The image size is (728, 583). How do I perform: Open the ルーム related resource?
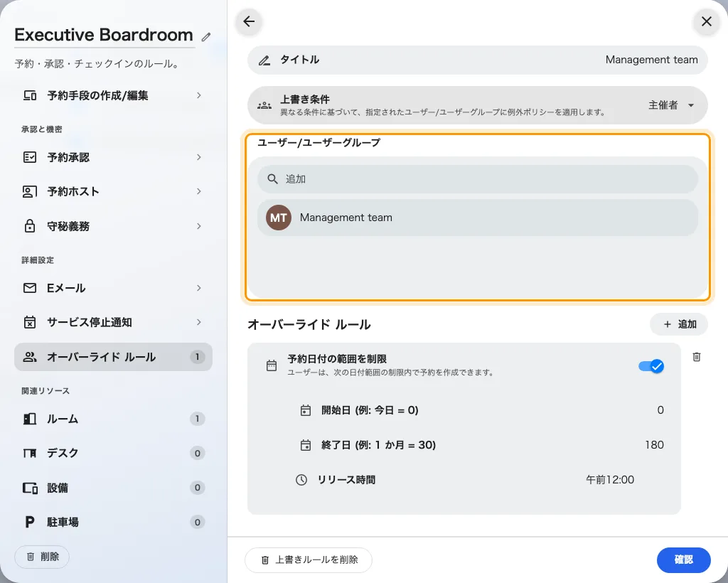tap(113, 419)
